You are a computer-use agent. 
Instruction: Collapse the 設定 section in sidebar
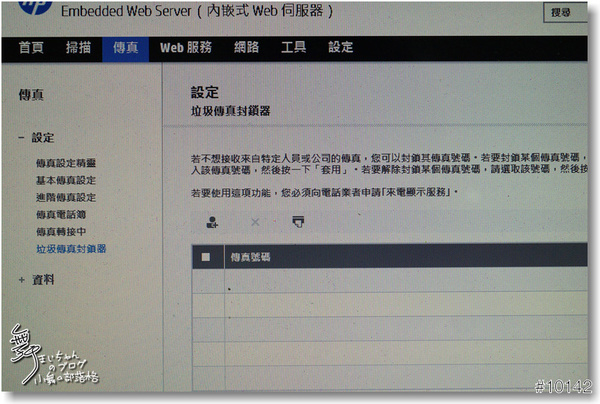click(x=22, y=137)
